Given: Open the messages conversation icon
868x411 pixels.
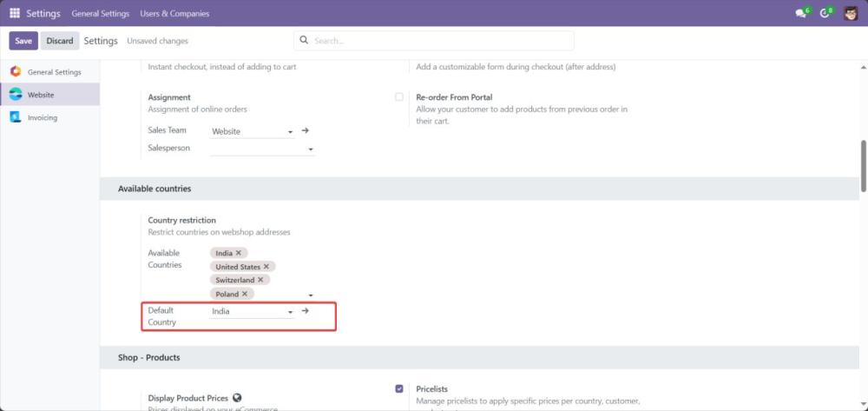Looking at the screenshot, I should pyautogui.click(x=801, y=13).
